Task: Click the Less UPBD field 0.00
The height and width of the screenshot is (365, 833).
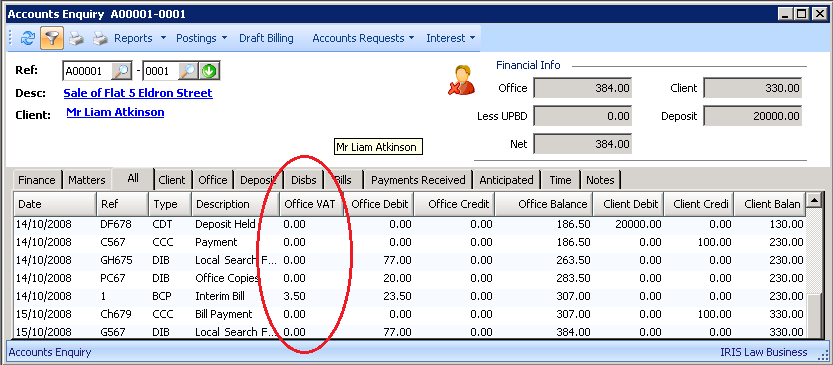Action: pos(582,116)
